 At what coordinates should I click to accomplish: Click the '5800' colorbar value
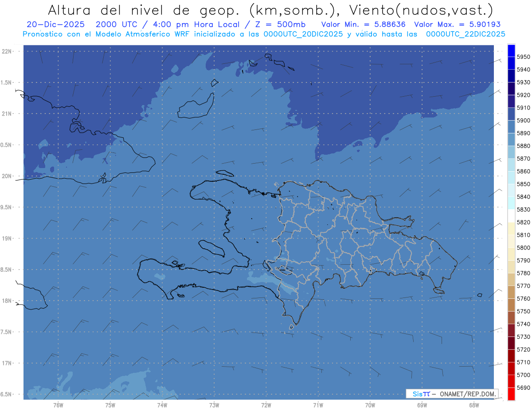tap(523, 247)
